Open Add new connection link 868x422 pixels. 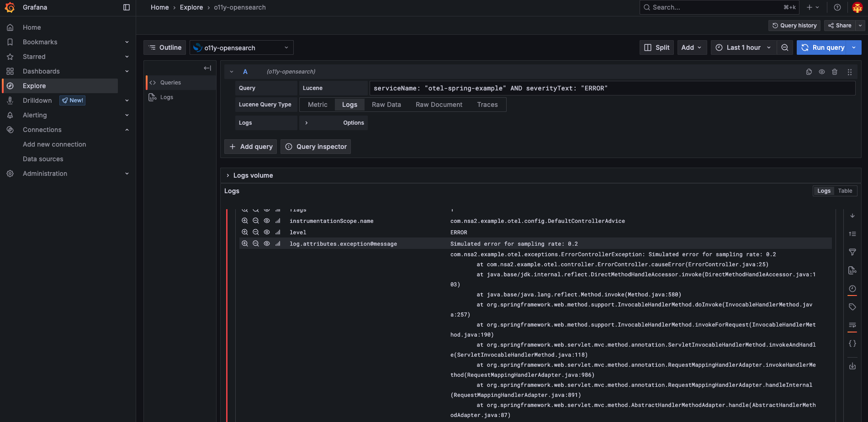pos(54,144)
